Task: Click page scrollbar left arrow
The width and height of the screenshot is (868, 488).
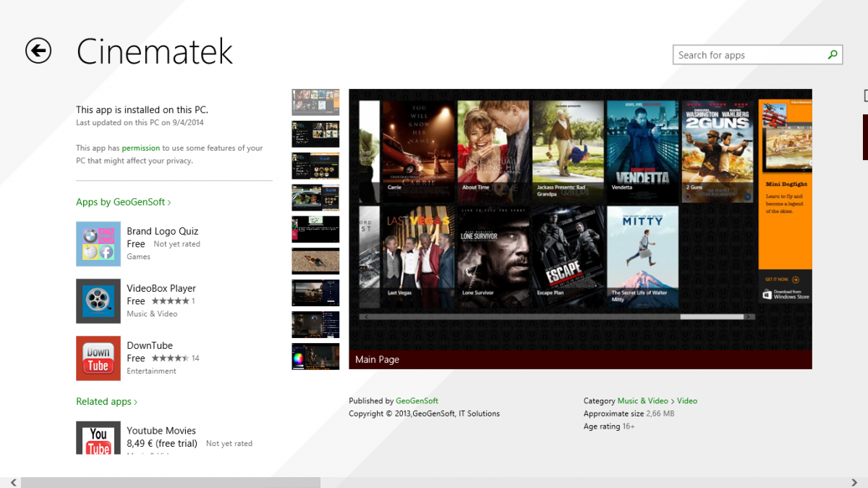Action: point(14,482)
